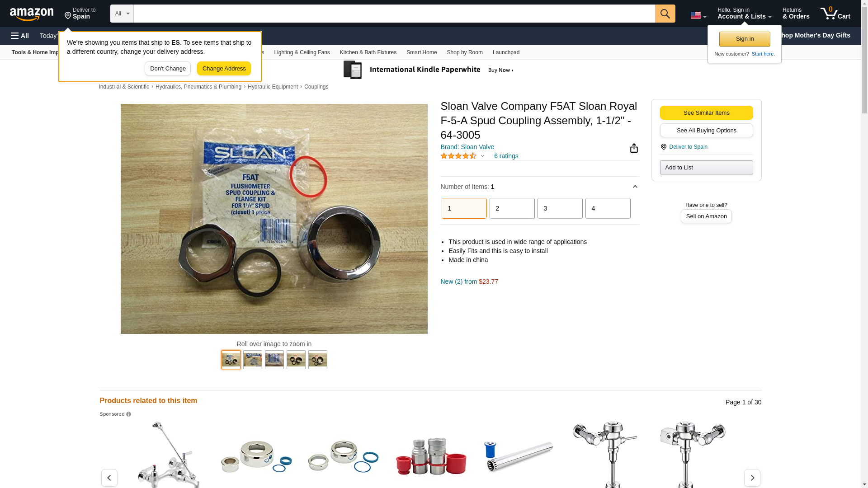Select number of items 3
Image resolution: width=868 pixels, height=488 pixels.
(x=560, y=208)
